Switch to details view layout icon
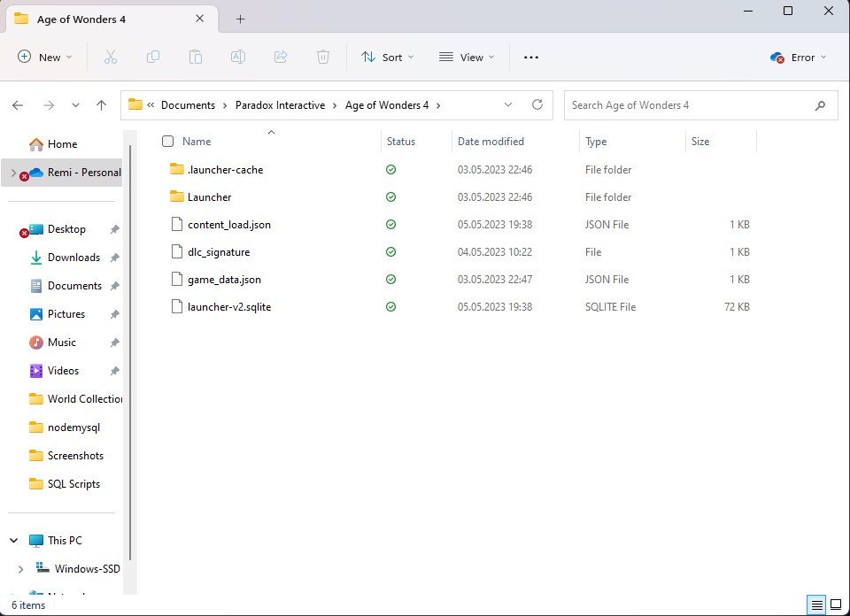This screenshot has height=616, width=850. pyautogui.click(x=817, y=604)
